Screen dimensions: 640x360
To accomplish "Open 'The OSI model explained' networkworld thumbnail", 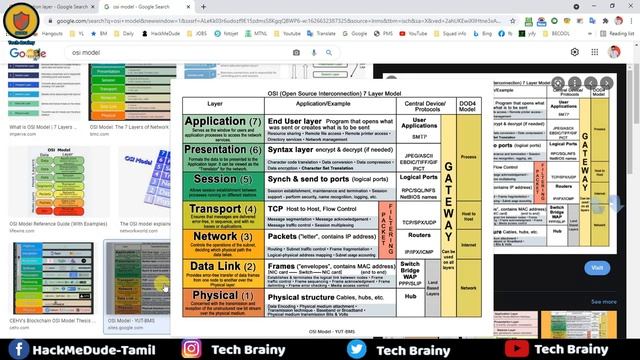I will pos(144,182).
